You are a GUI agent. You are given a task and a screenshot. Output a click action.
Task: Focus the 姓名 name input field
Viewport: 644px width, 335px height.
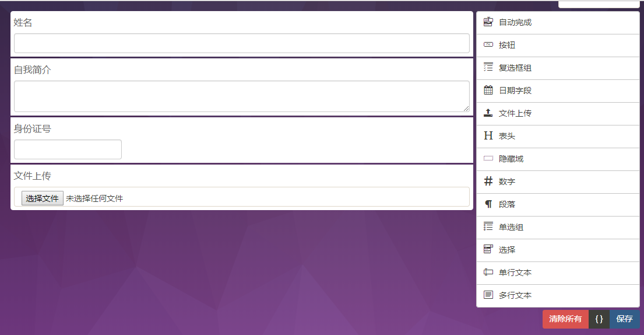(241, 43)
